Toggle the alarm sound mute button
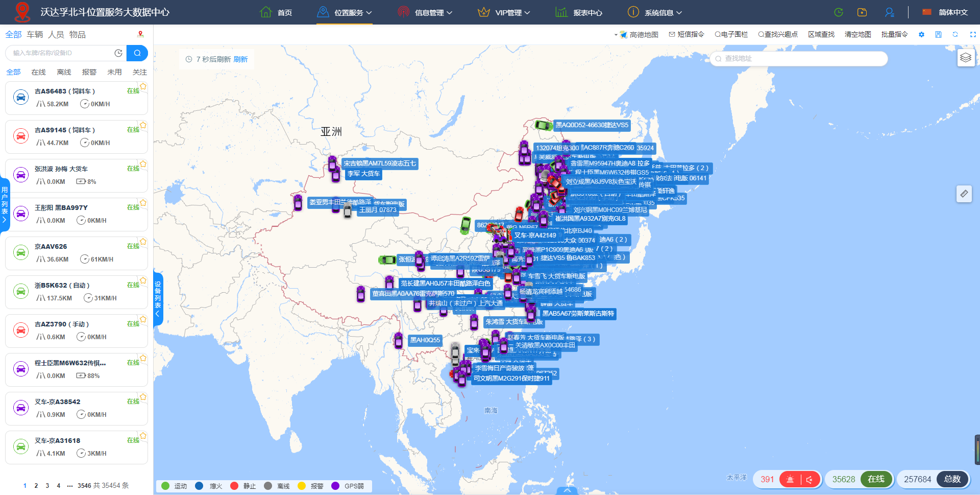 [x=810, y=479]
